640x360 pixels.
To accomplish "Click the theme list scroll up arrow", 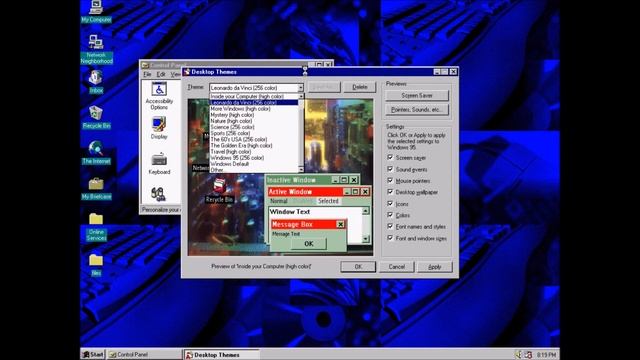I will coord(301,96).
